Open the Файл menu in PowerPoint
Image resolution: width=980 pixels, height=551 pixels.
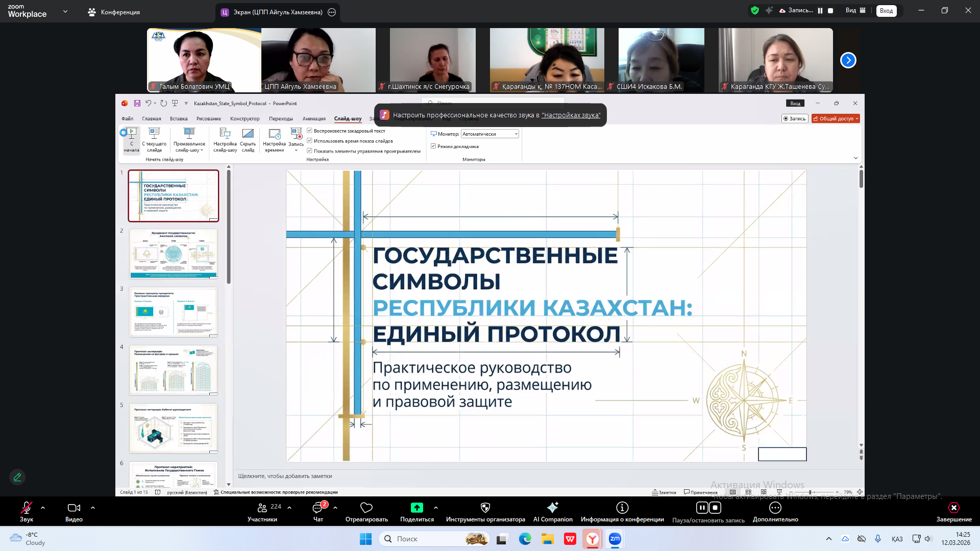coord(128,118)
